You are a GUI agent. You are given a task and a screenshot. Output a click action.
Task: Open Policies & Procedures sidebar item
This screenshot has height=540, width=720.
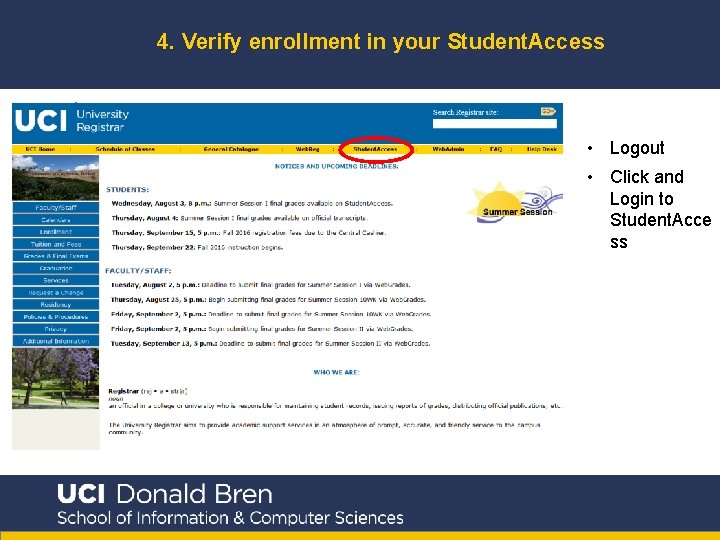coord(56,317)
